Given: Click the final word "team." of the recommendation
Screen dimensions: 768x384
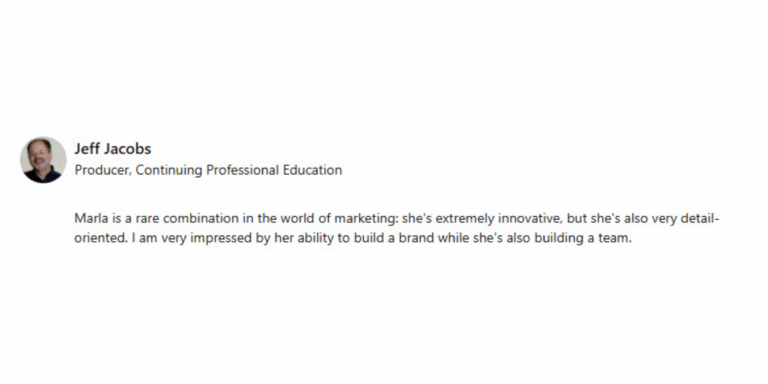Looking at the screenshot, I should point(615,239).
